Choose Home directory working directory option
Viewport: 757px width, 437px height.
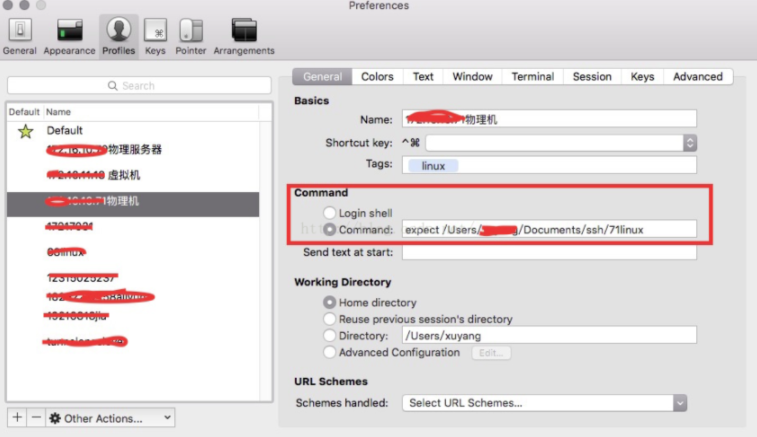coord(329,302)
